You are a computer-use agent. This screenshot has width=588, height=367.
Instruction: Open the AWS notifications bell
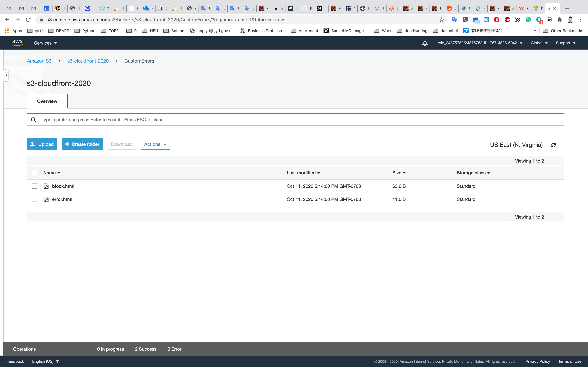tap(425, 43)
